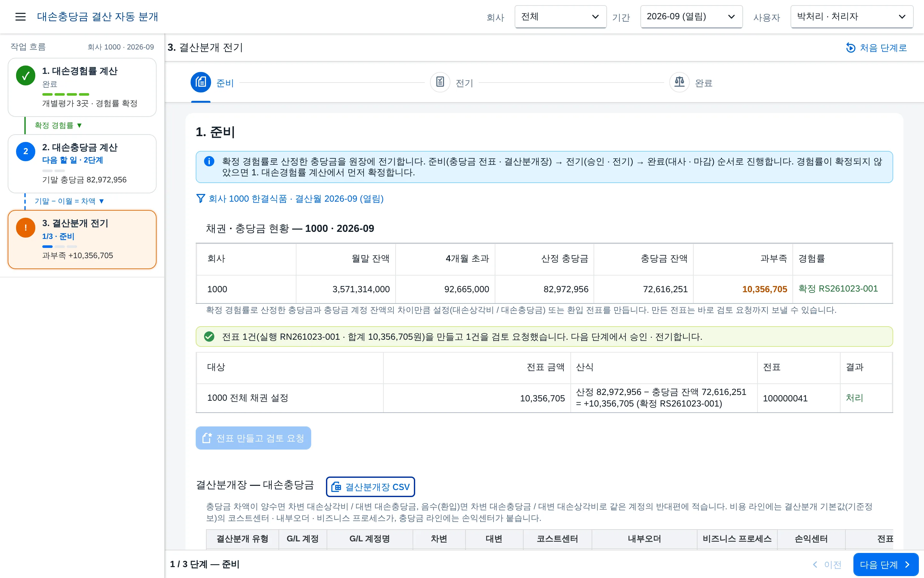Open workflow card 2. 대손충당금 계산
Viewport: 924px width, 578px height.
point(82,164)
